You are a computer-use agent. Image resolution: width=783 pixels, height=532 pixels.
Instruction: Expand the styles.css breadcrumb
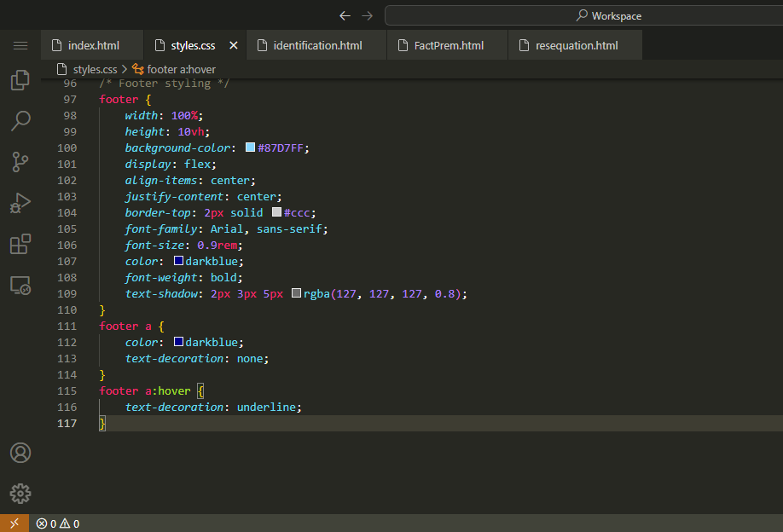[94, 69]
